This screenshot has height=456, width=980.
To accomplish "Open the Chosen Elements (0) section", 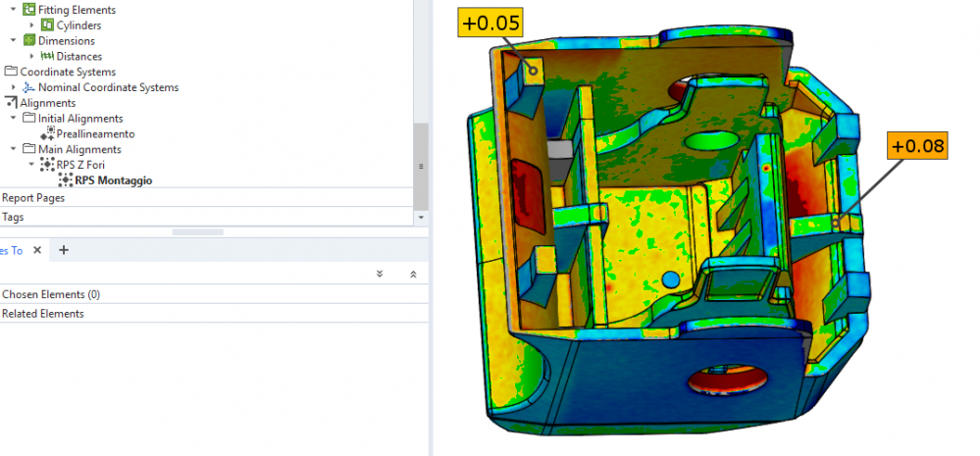I will 215,294.
